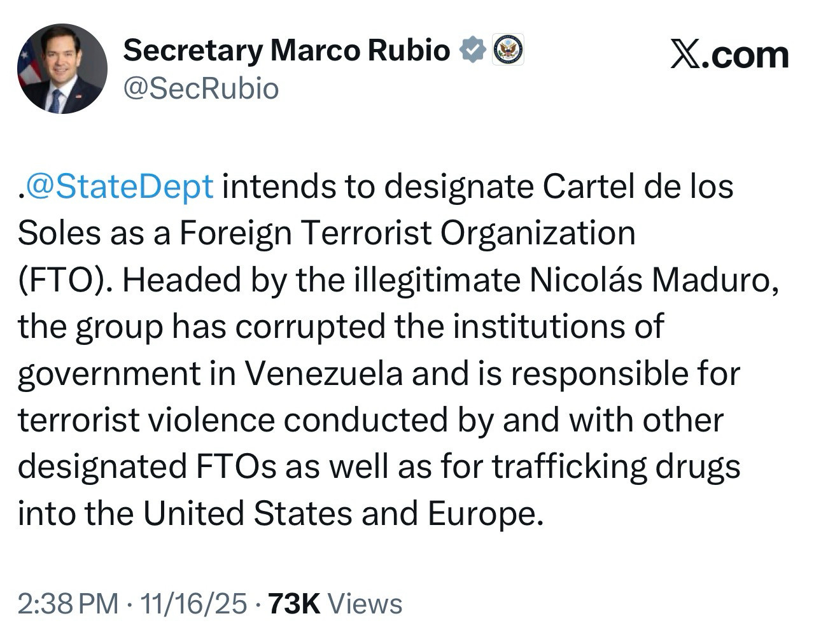The width and height of the screenshot is (821, 644).
Task: Follow the @StateDept mention link
Action: click(x=119, y=186)
